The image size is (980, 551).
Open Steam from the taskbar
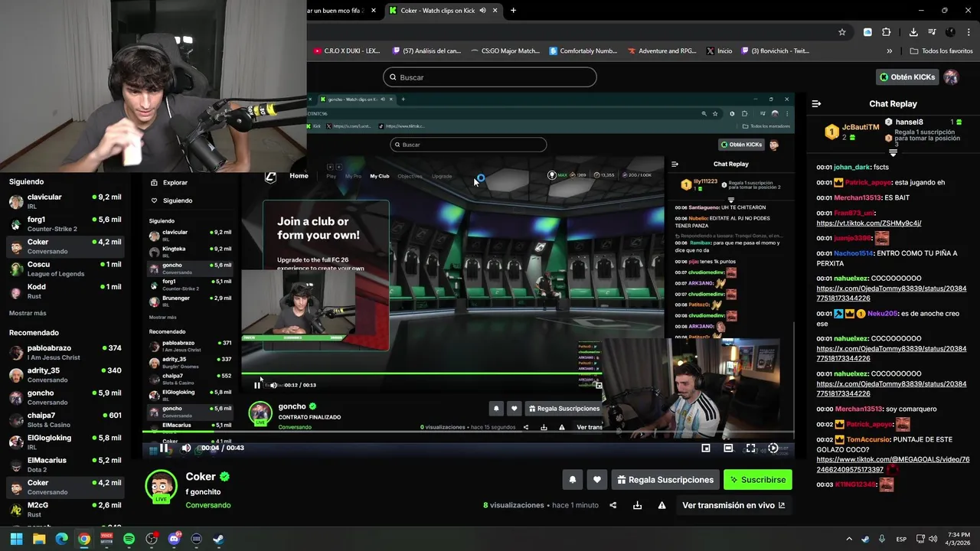pyautogui.click(x=218, y=539)
